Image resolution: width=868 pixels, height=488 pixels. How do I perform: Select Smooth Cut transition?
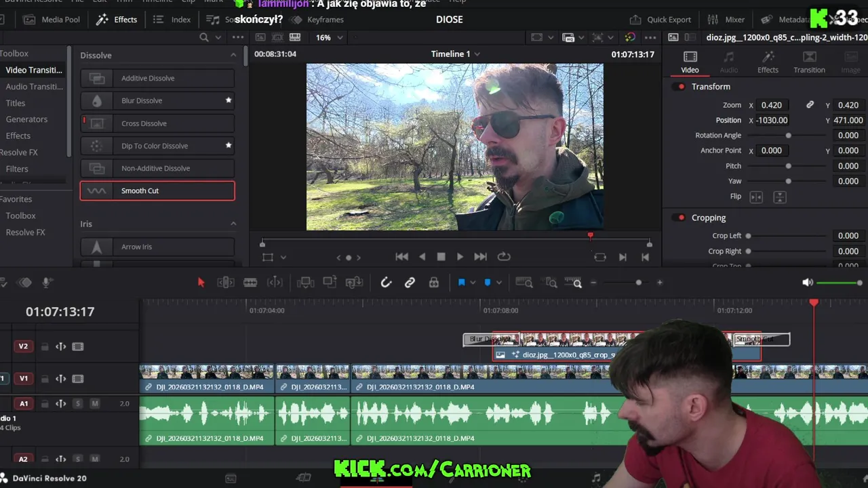(x=157, y=190)
